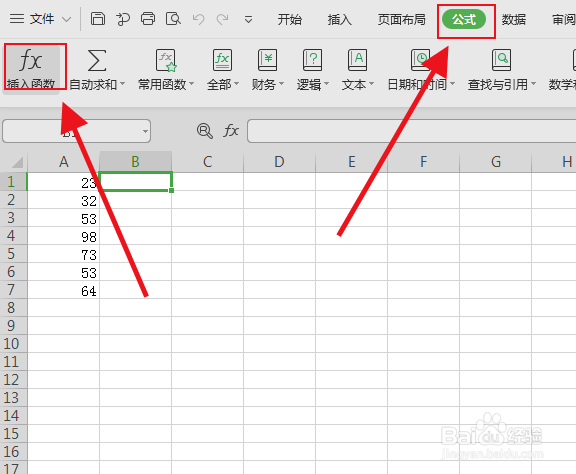Viewport: 576px width, 474px height.
Task: Switch to the 插入 tab
Action: [x=339, y=19]
